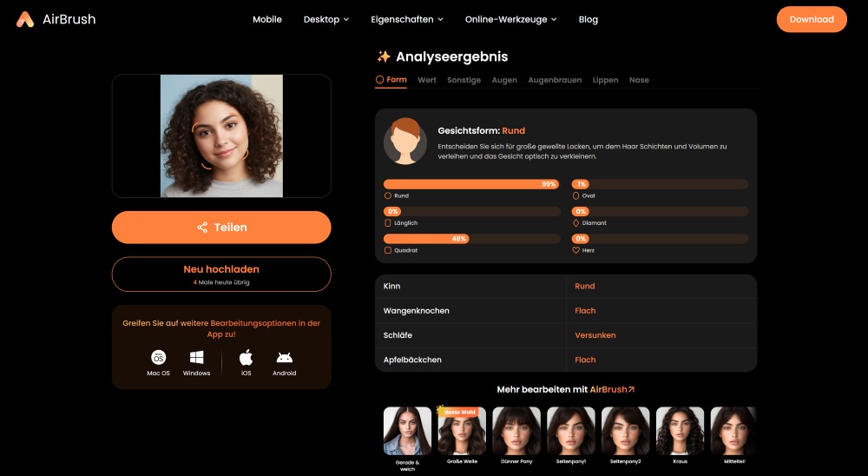The image size is (868, 476).
Task: Switch to the Nase tab
Action: point(639,80)
